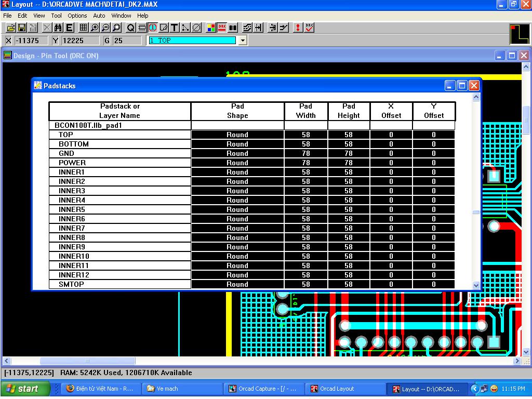Switch to 'Orcad Layout' taskbar button
The height and width of the screenshot is (399, 532).
tap(345, 389)
